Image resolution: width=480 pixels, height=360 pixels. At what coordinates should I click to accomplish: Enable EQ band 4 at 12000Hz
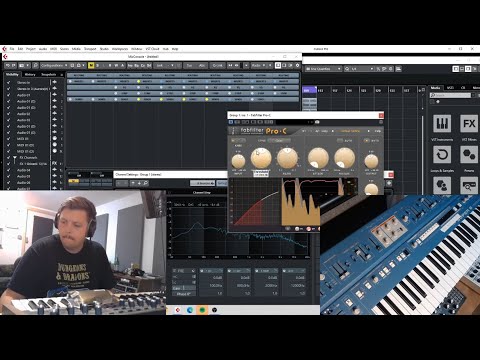click(x=285, y=271)
